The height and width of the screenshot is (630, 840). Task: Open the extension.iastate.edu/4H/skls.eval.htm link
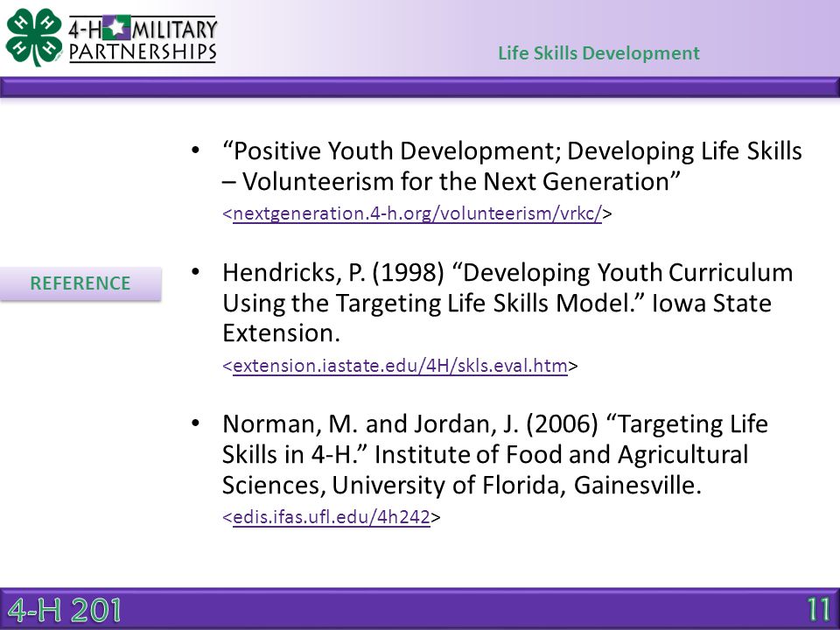[x=400, y=366]
